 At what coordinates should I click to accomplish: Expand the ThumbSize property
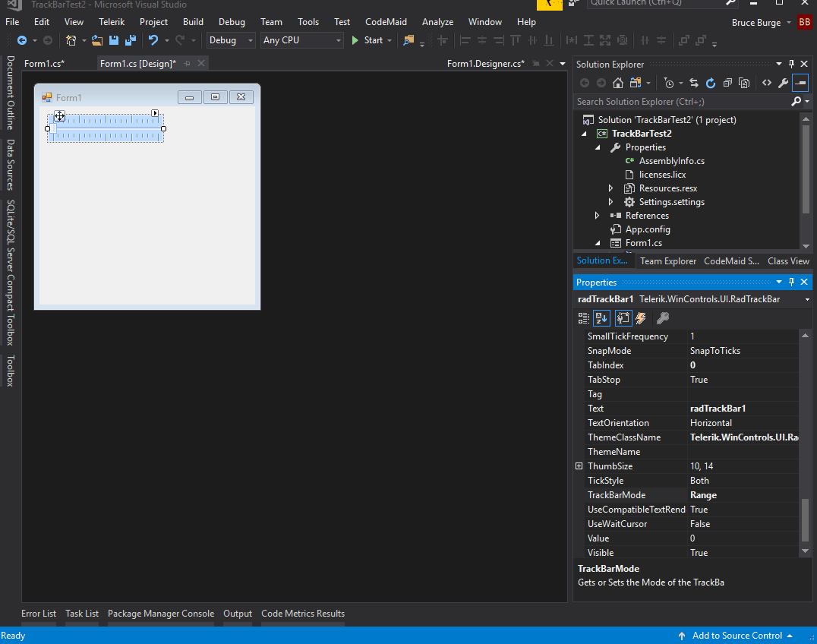point(579,466)
